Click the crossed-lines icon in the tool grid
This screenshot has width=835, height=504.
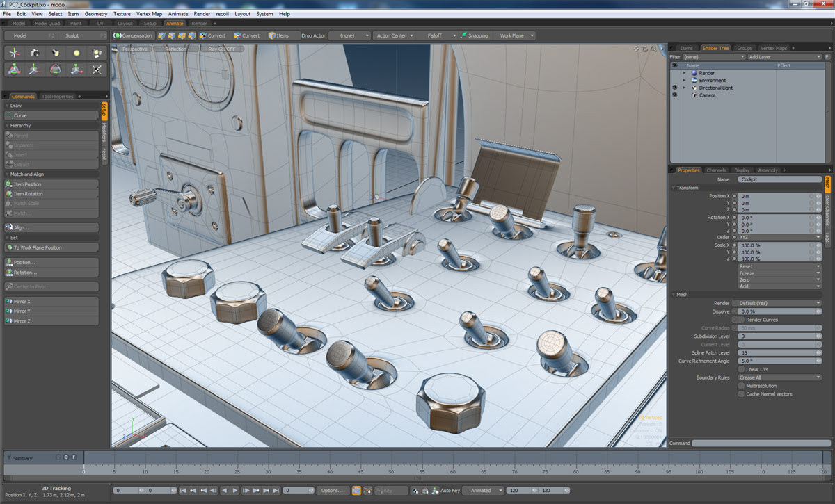(97, 69)
